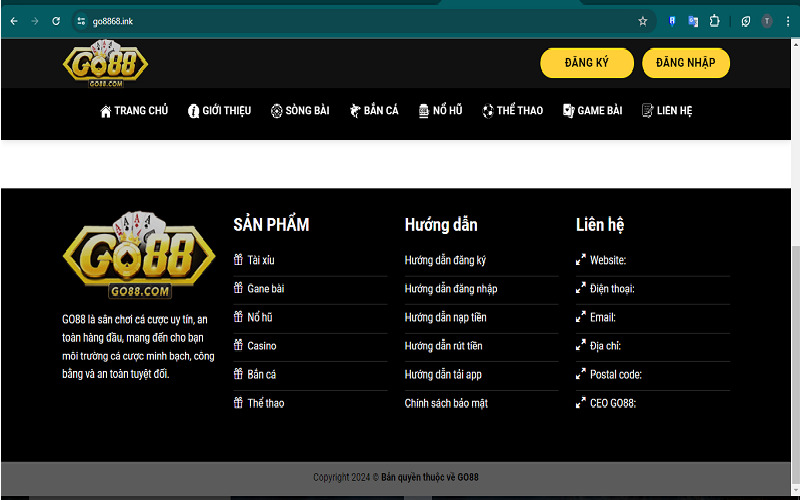Click the Copyright 2024 footer text
800x500 pixels.
395,477
